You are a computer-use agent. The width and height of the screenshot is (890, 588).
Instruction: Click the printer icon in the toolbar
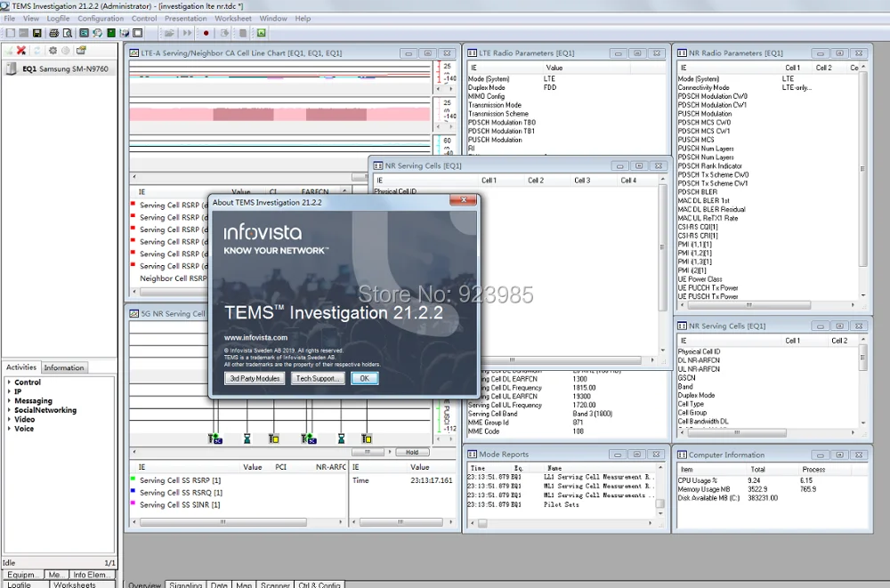[54, 33]
